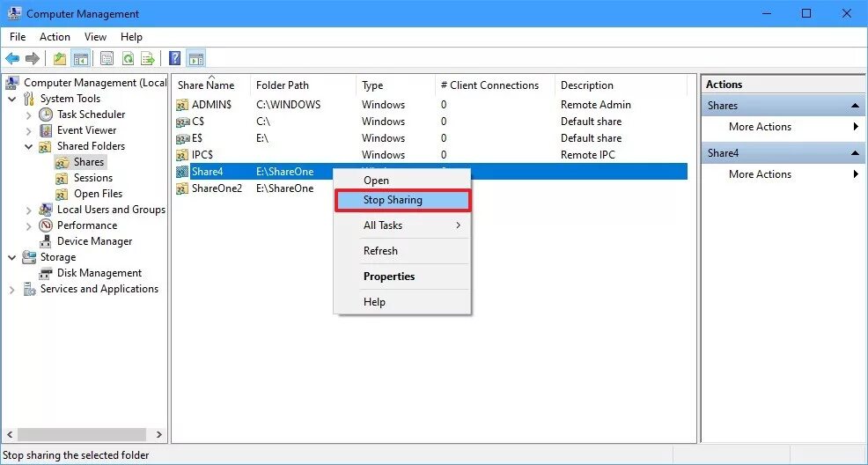Toggle Show/Hide Console Tree icon

(x=81, y=58)
